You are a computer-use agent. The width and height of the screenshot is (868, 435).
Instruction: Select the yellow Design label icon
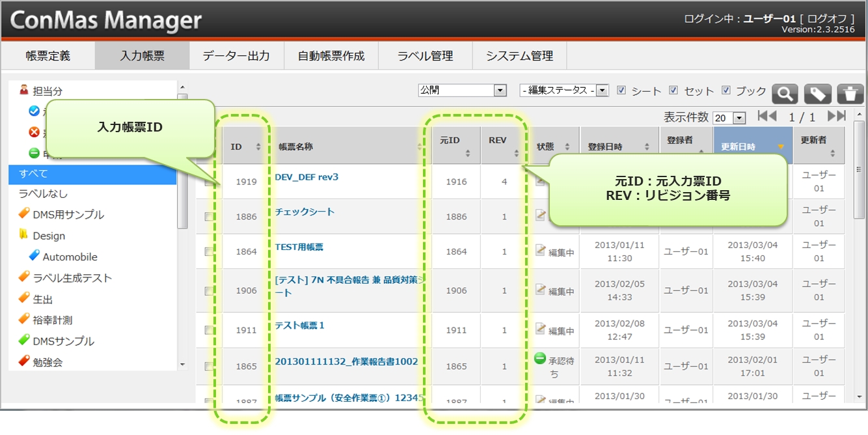click(x=24, y=235)
